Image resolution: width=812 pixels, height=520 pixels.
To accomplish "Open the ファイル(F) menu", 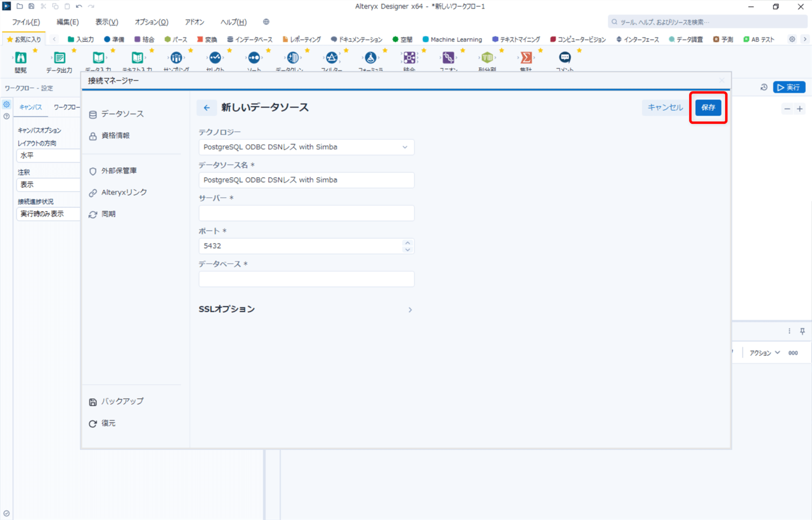I will point(26,22).
